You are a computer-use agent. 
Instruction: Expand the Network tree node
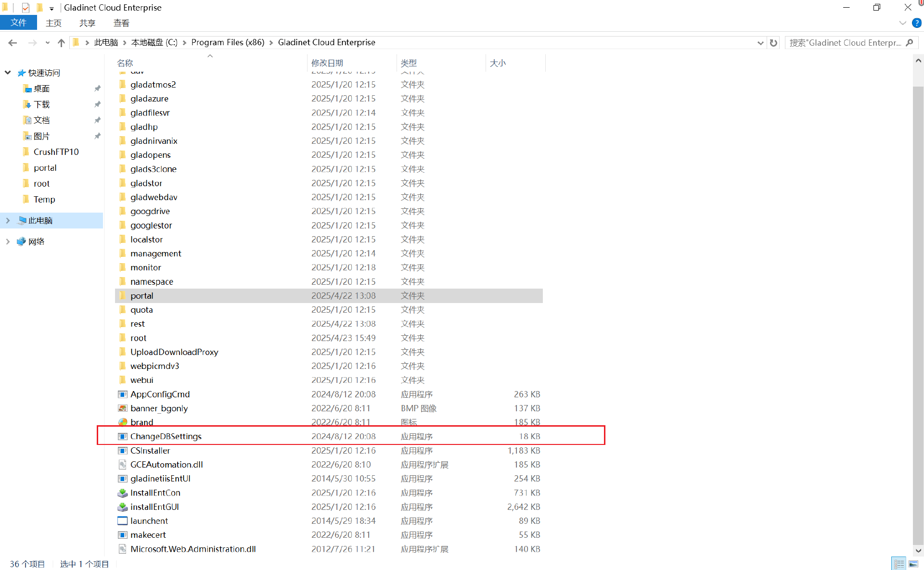[x=8, y=241]
